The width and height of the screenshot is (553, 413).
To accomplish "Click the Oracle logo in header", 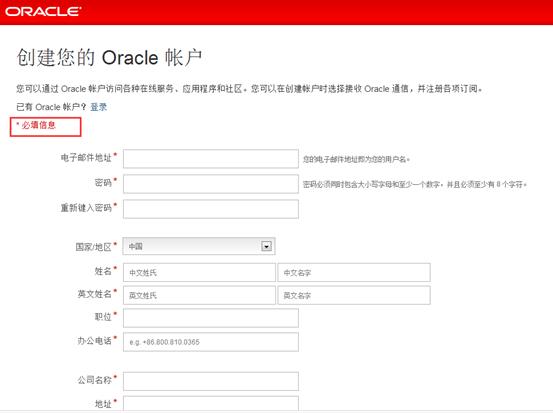I will 43,11.
